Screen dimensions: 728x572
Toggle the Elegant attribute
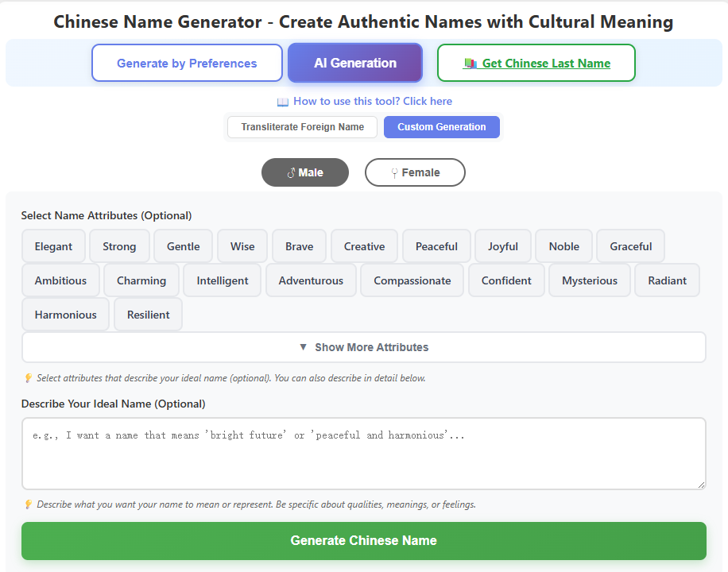pyautogui.click(x=53, y=246)
